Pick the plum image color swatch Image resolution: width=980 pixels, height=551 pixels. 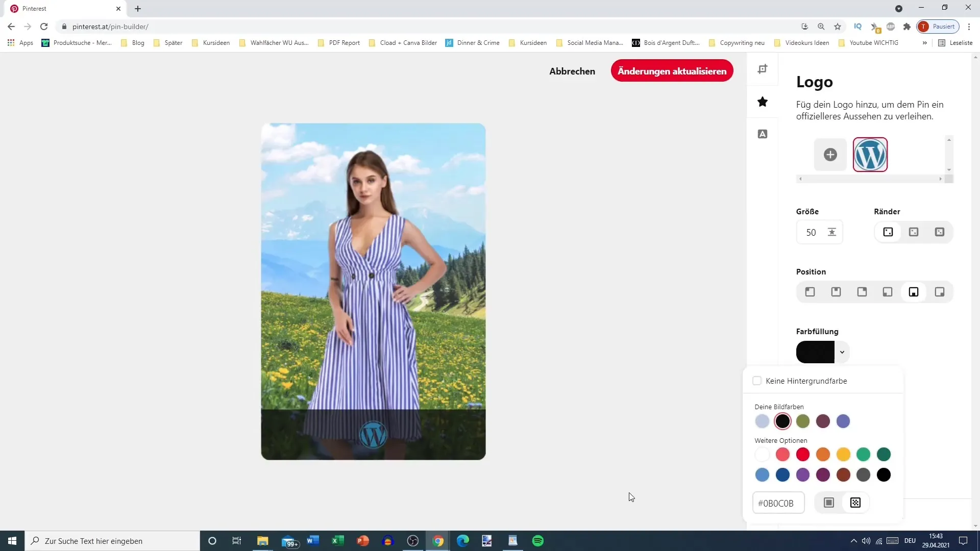[x=823, y=421]
